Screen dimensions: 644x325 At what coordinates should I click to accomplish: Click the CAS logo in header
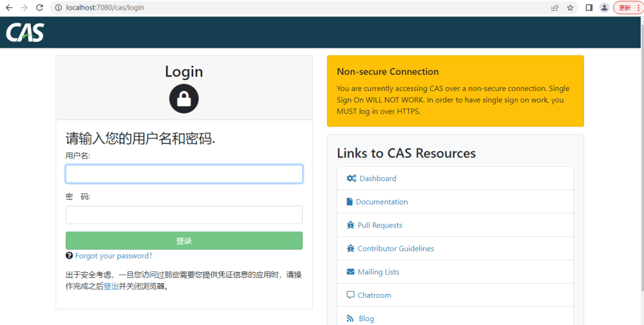pyautogui.click(x=24, y=32)
